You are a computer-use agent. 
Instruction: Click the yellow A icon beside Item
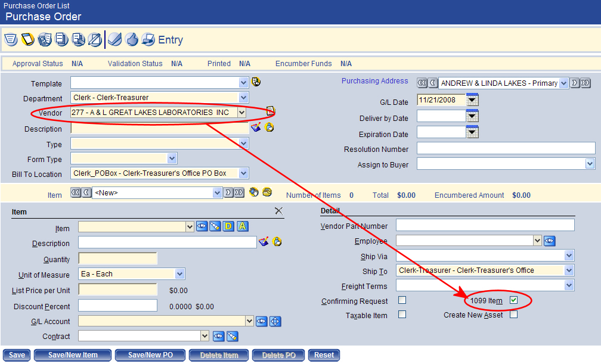242,226
